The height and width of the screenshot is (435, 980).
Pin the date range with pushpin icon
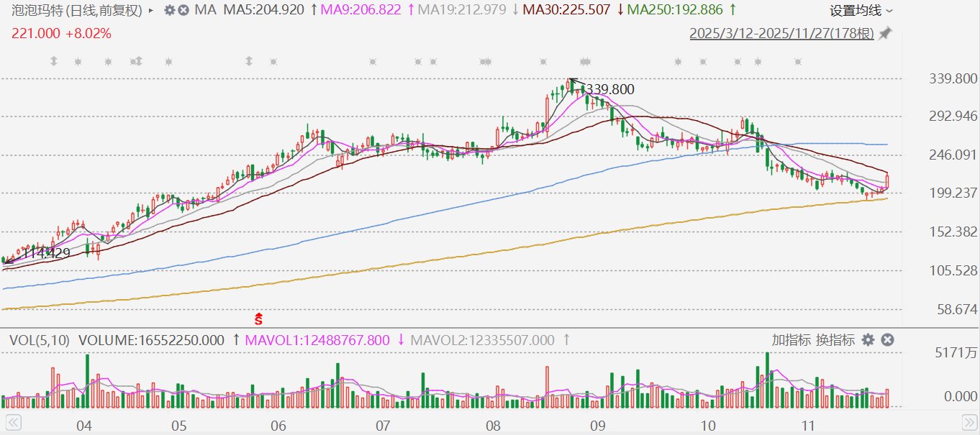885,34
